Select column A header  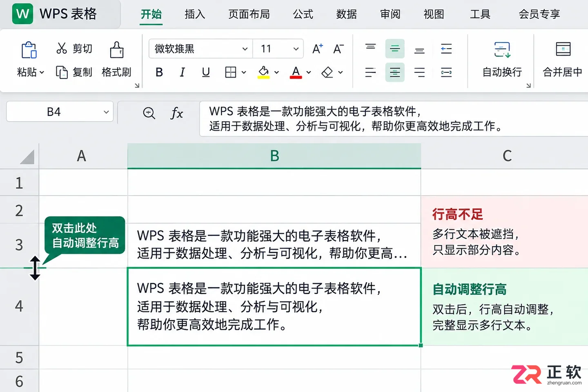click(x=83, y=156)
